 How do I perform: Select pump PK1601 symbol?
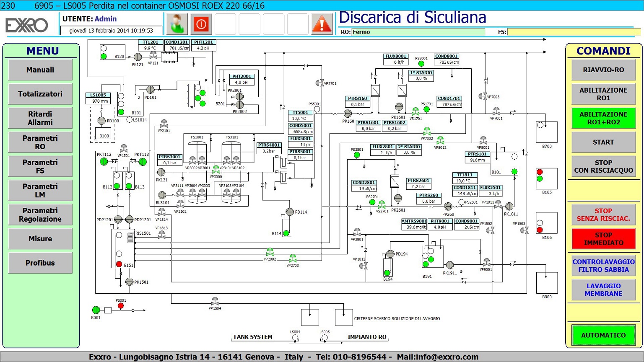pyautogui.click(x=399, y=106)
